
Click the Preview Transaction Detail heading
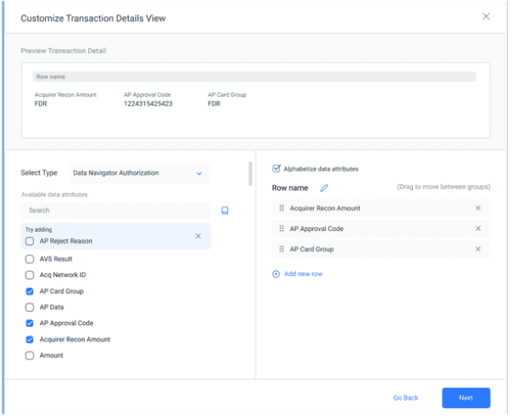(x=63, y=51)
